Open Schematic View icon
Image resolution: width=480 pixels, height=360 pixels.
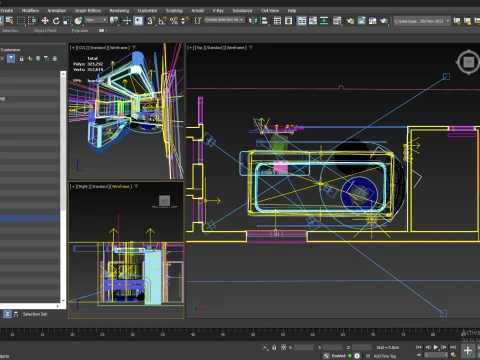(324, 21)
